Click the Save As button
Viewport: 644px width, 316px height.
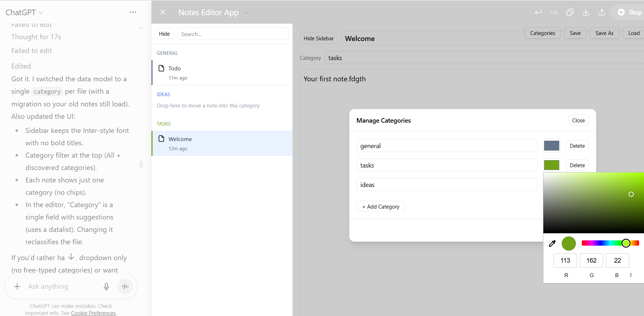click(604, 33)
